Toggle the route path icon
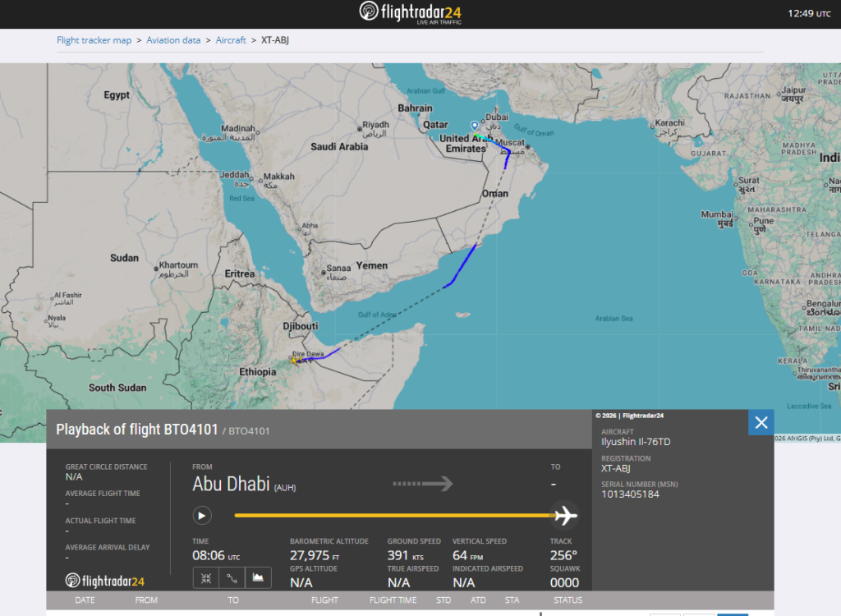The width and height of the screenshot is (841, 616). pyautogui.click(x=232, y=578)
